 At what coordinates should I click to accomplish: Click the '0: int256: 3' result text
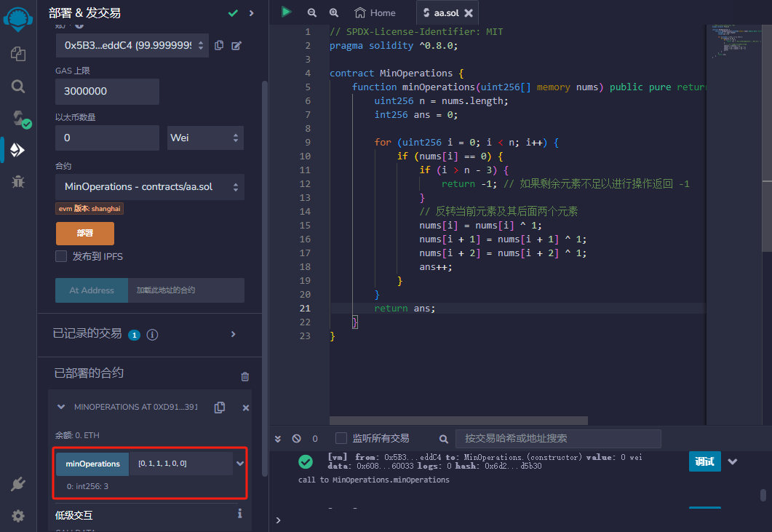click(87, 486)
